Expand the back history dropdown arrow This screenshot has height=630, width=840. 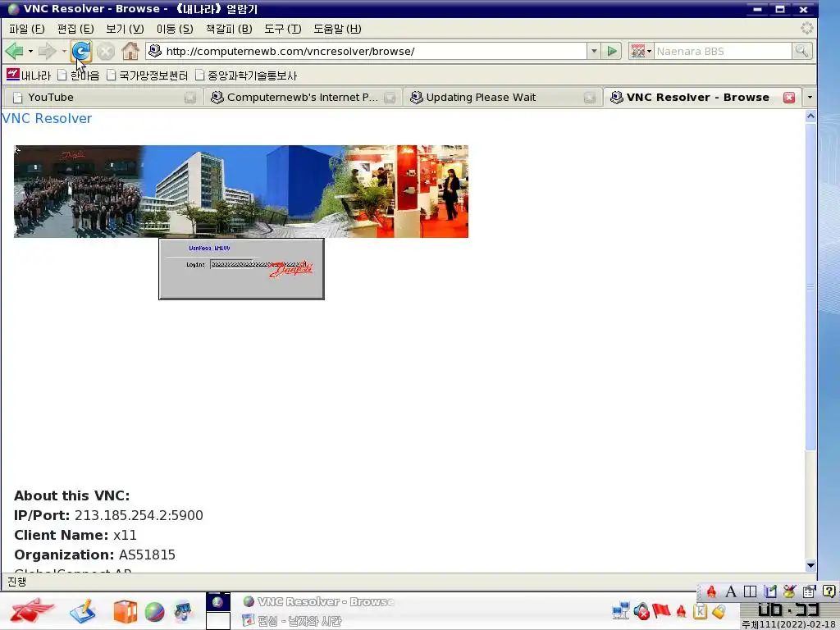[x=30, y=52]
